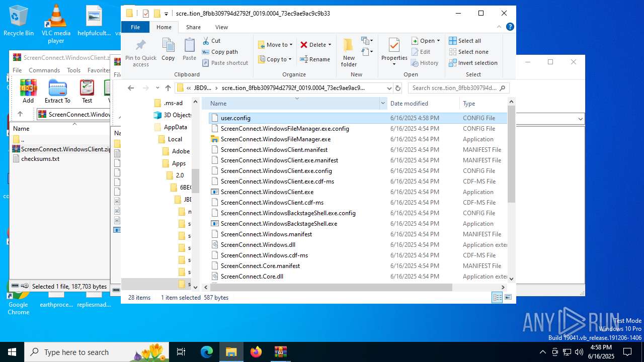644x362 pixels.
Task: Click WinRAR Test toolbar icon
Action: click(x=87, y=91)
